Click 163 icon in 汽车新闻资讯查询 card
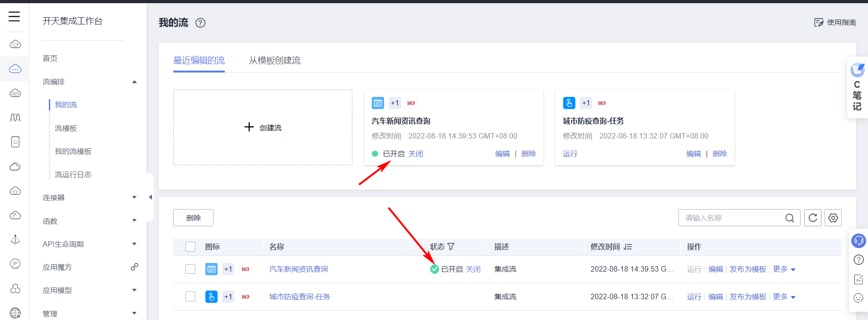 pos(411,103)
